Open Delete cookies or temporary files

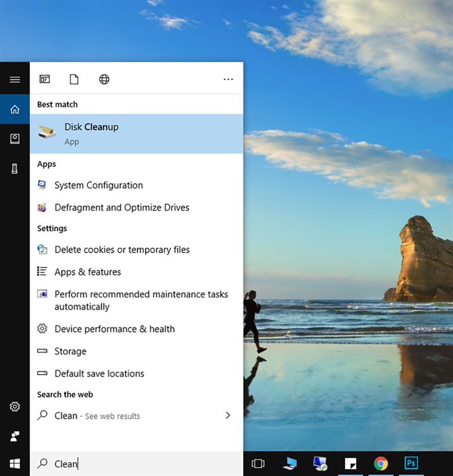136,250
